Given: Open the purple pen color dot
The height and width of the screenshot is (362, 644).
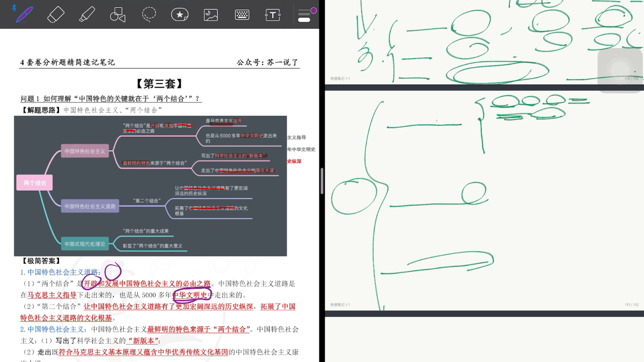Looking at the screenshot, I should click(x=314, y=10).
